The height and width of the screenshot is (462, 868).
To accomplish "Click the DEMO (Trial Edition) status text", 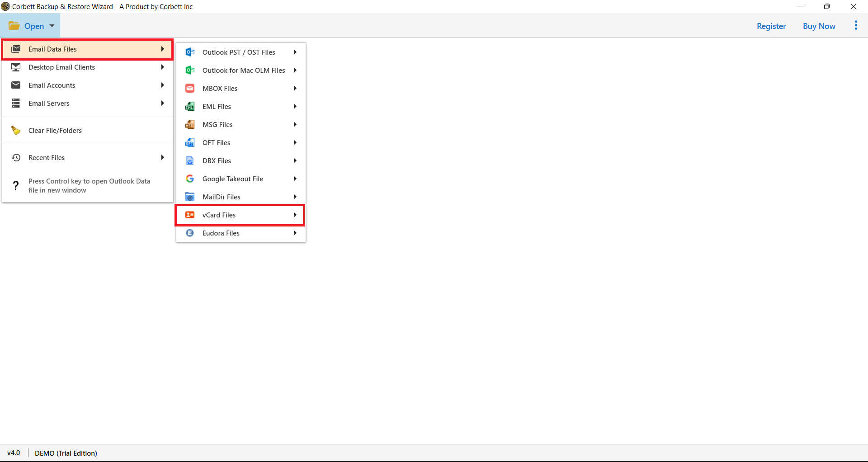I will [66, 453].
